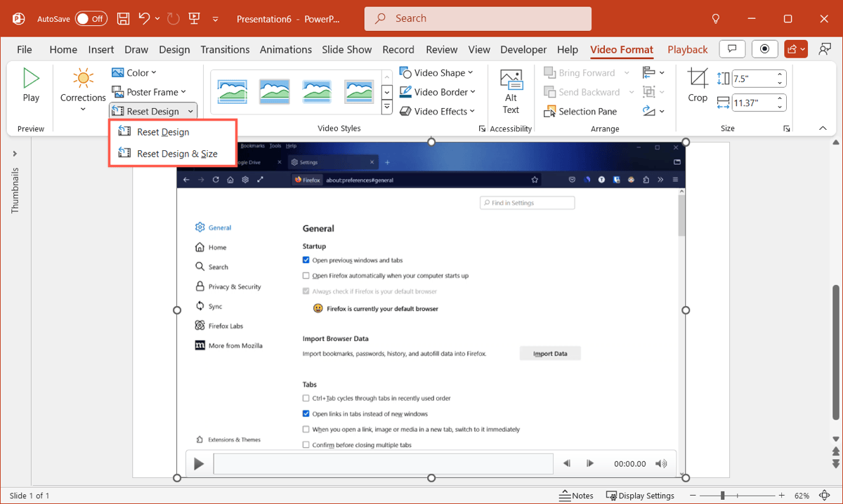The image size is (843, 504).
Task: Edit the video width field 11.37"
Action: tap(753, 103)
